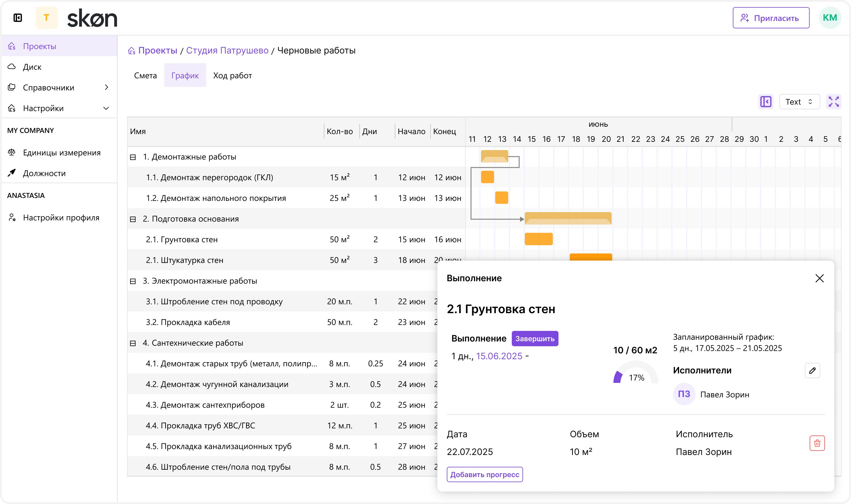
Task: Delete the progress entry with the trash icon
Action: pos(817,443)
